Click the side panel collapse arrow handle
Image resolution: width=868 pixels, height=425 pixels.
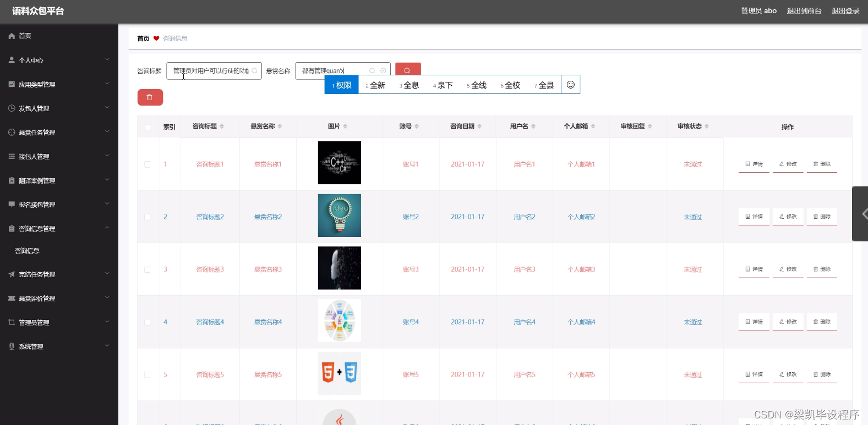861,214
